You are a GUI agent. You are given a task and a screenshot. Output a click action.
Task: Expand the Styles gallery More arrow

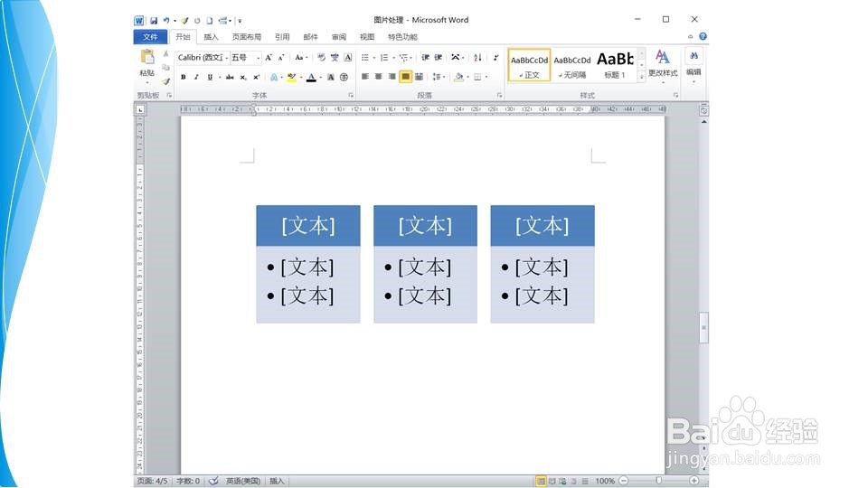pyautogui.click(x=642, y=78)
